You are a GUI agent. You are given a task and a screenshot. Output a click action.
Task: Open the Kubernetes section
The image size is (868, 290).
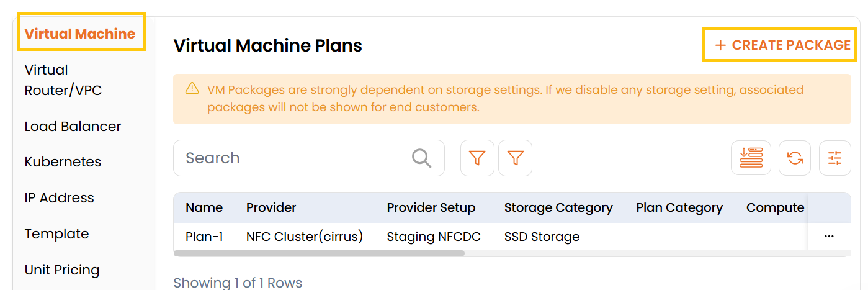click(x=63, y=162)
